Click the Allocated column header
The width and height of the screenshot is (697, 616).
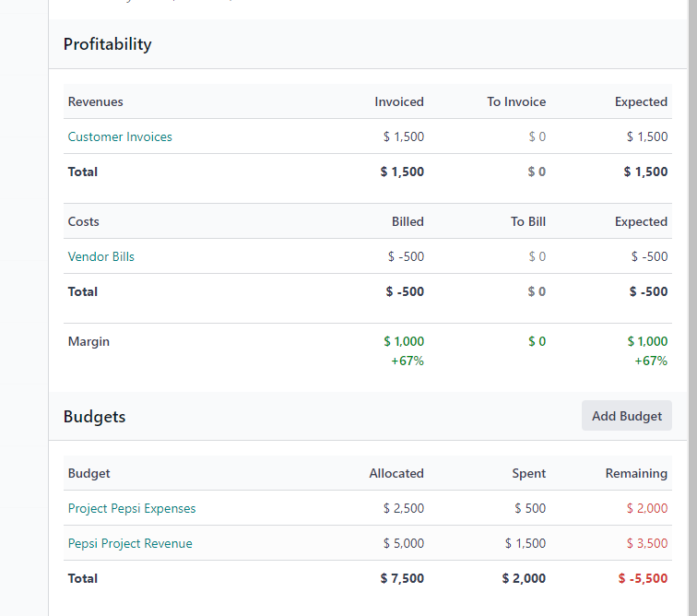coord(396,473)
